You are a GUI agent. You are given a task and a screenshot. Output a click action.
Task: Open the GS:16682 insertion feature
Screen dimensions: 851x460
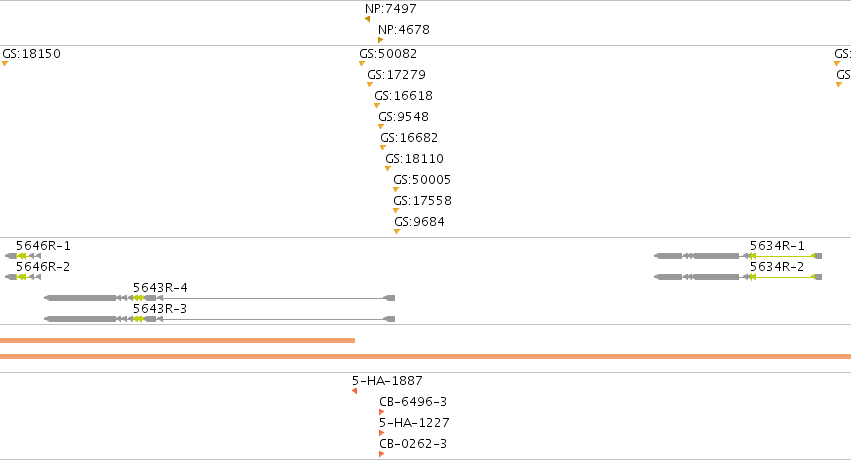click(409, 138)
